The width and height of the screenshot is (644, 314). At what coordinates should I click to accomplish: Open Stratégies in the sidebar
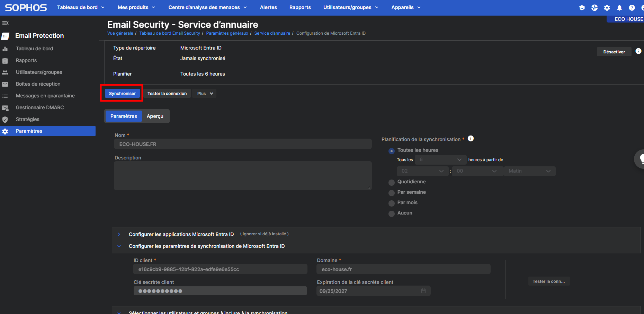[x=28, y=119]
